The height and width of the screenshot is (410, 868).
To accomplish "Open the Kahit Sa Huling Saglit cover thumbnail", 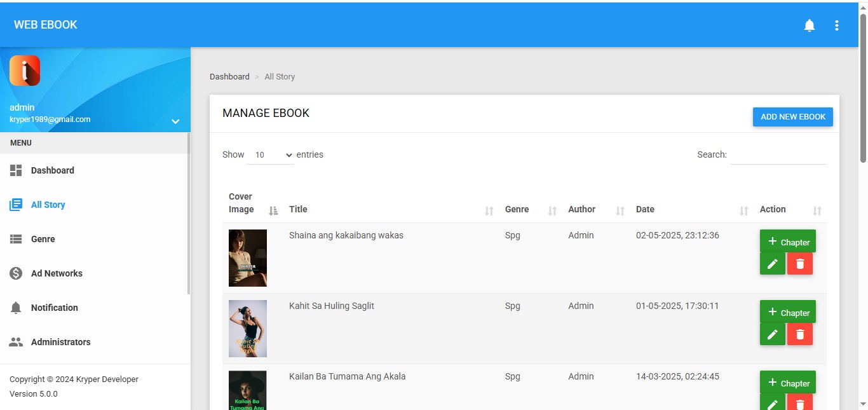I will [x=248, y=329].
